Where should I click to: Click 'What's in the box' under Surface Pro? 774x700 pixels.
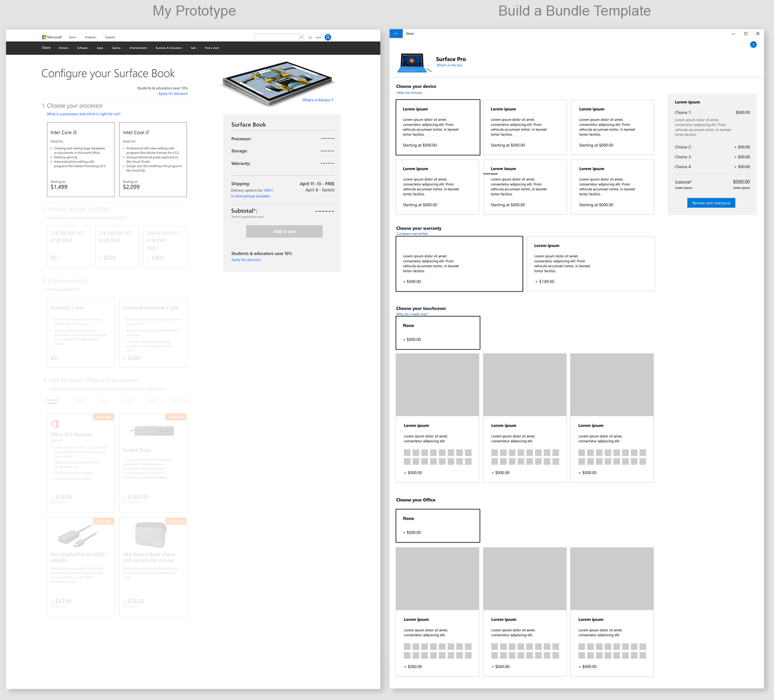pos(449,65)
